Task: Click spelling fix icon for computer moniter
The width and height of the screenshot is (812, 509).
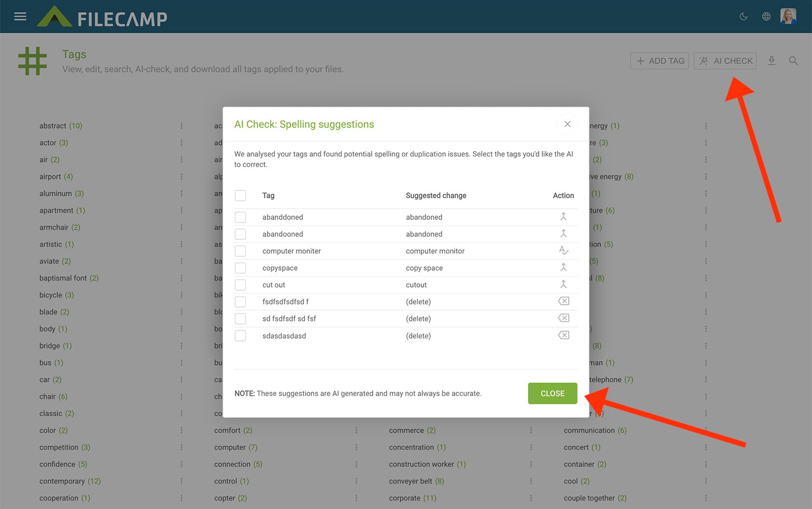Action: pyautogui.click(x=564, y=251)
